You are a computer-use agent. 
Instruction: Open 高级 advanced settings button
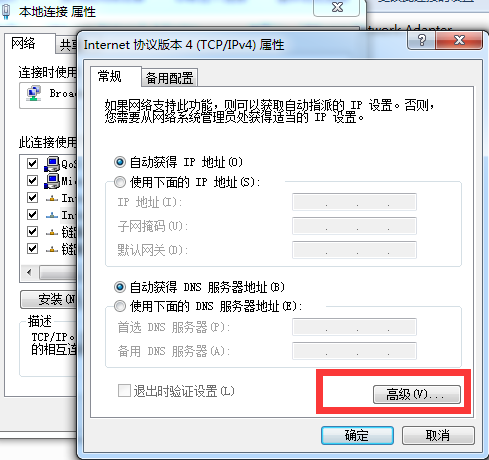(417, 395)
